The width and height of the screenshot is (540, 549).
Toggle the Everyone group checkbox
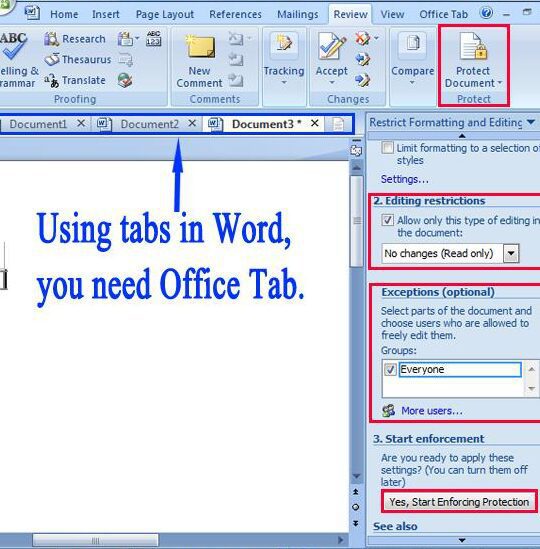pos(390,370)
